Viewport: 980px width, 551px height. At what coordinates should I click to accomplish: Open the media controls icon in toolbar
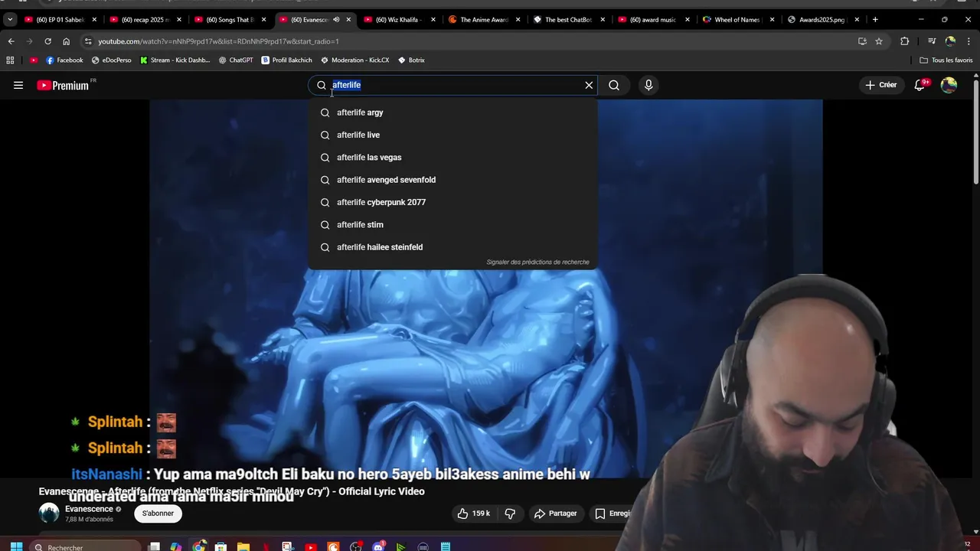click(932, 41)
